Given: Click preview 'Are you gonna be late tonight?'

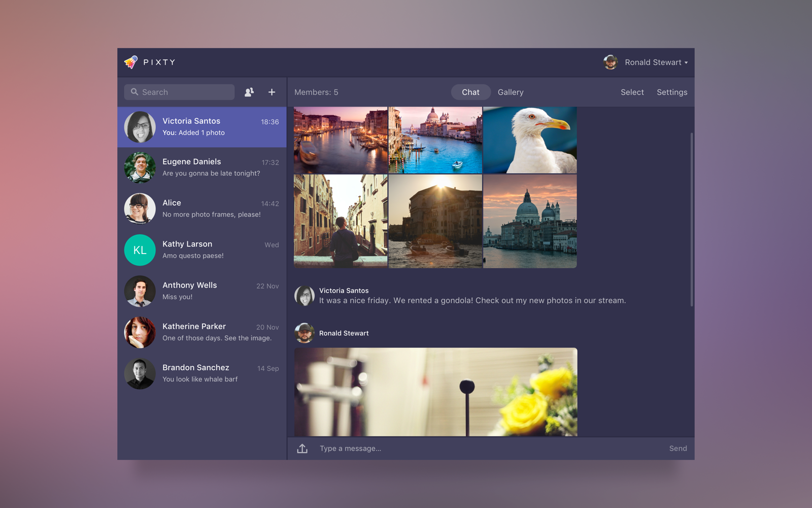Looking at the screenshot, I should 211,173.
